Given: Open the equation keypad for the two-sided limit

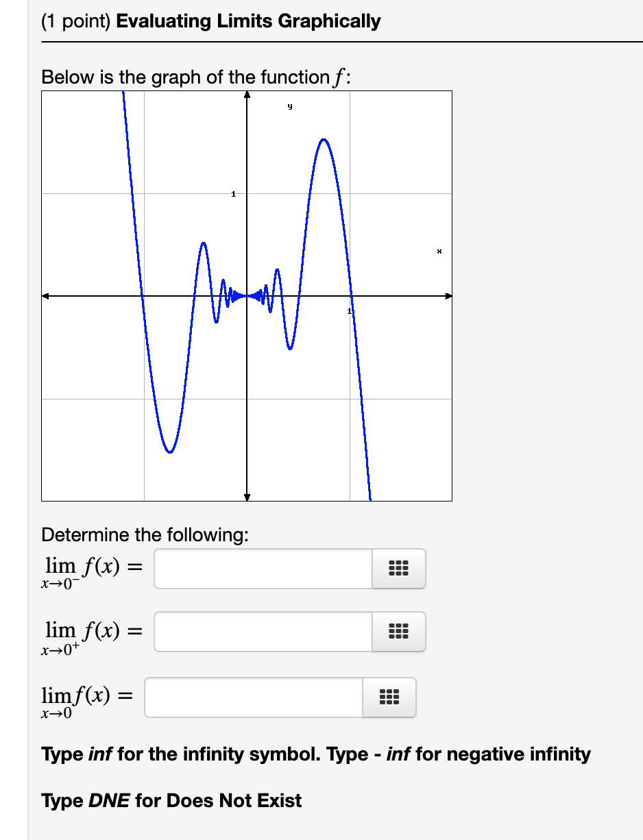Looking at the screenshot, I should pyautogui.click(x=389, y=697).
